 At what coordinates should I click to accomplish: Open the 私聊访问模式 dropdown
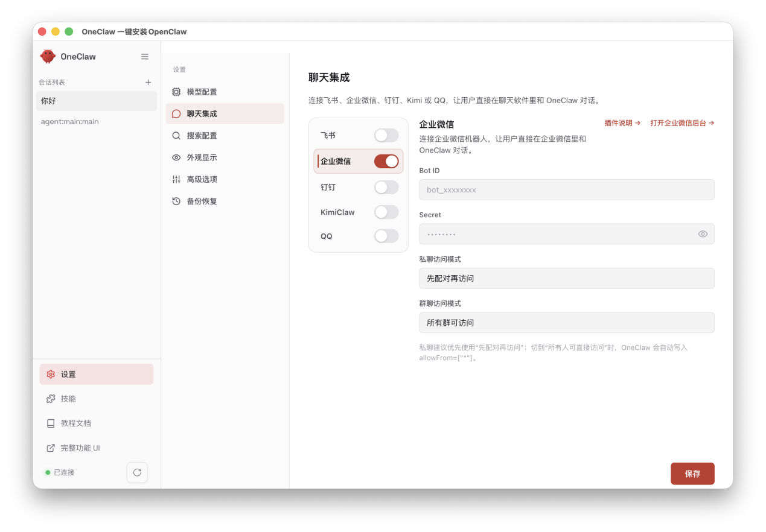tap(566, 278)
